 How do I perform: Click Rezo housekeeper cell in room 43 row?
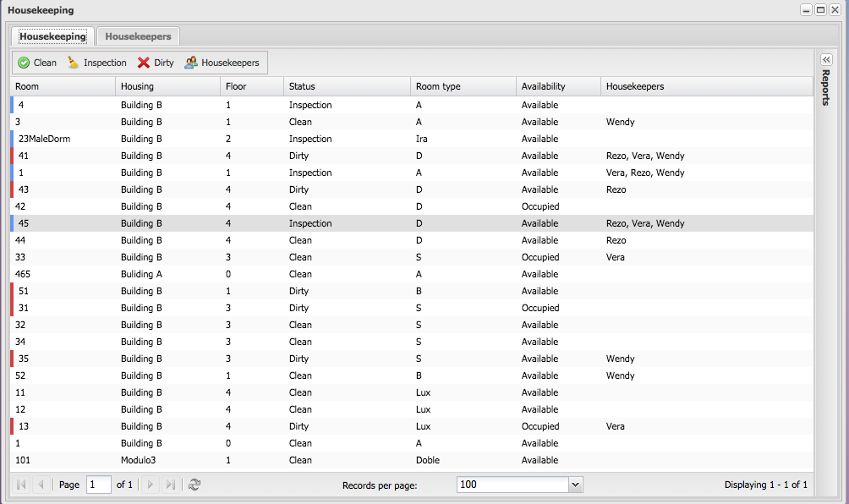click(616, 189)
